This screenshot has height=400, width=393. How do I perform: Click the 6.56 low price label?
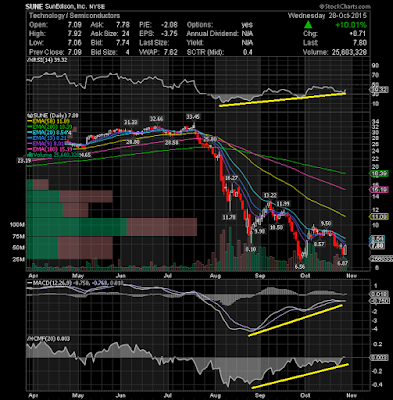pyautogui.click(x=300, y=267)
